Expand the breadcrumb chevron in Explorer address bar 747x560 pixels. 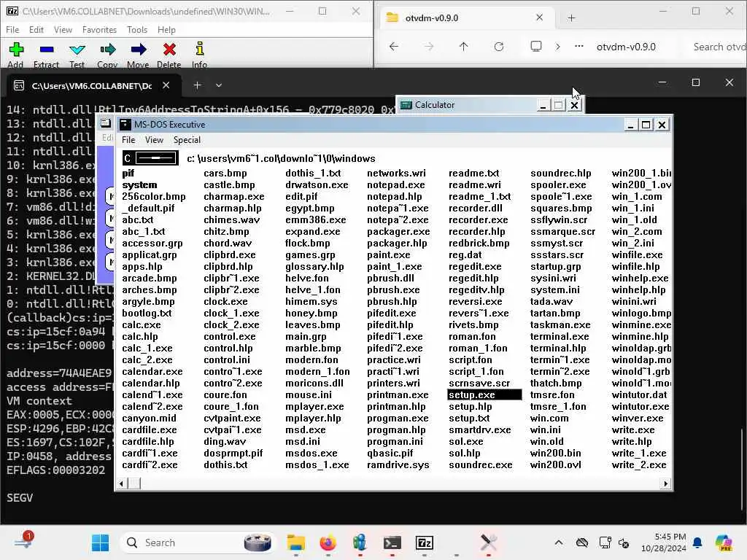coord(558,47)
